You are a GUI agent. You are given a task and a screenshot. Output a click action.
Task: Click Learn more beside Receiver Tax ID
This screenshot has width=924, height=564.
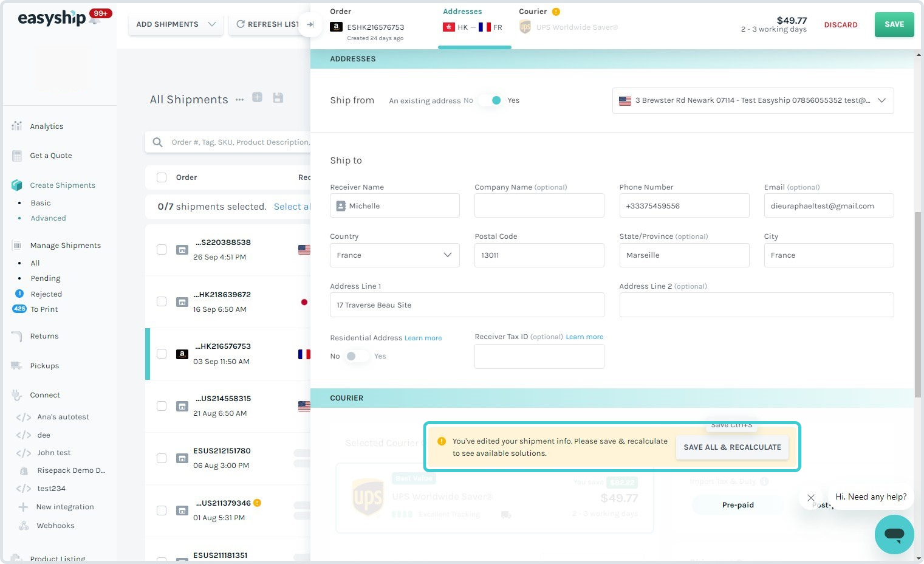tap(584, 337)
